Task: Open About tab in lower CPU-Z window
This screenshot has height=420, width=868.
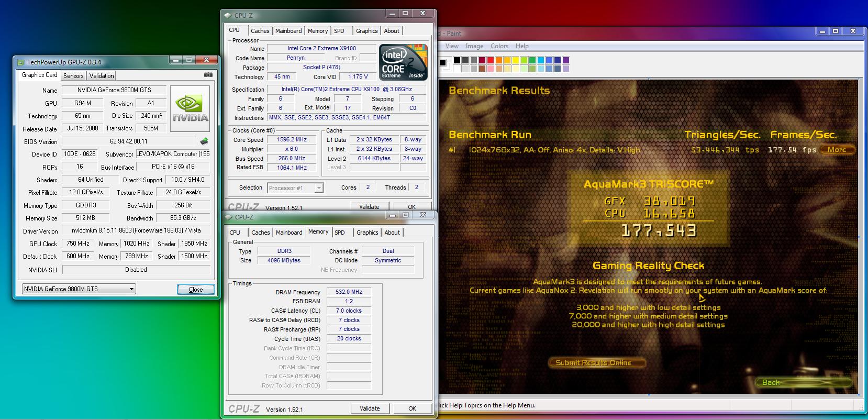Action: (x=392, y=233)
